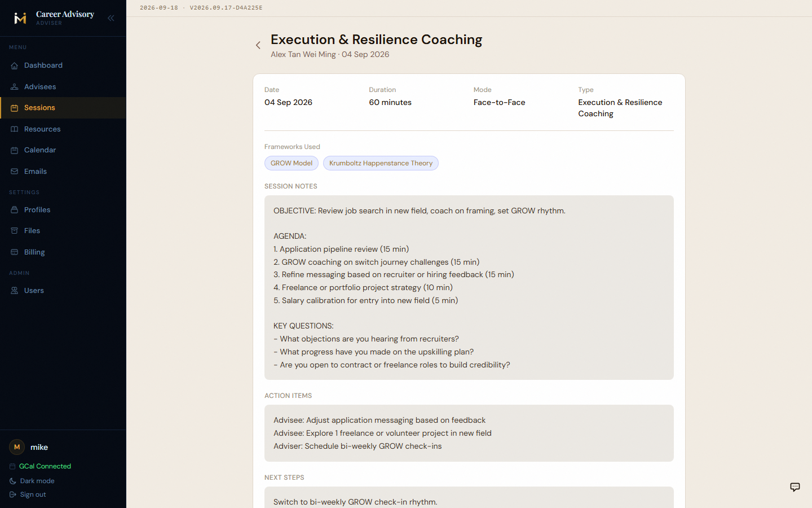The height and width of the screenshot is (508, 812).
Task: Open the Resources menu item
Action: [63, 129]
